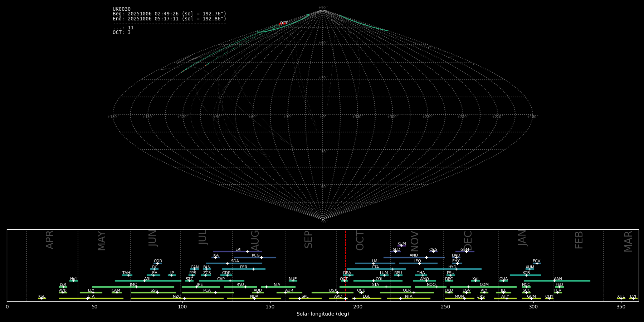Click the 200 tick on the longitude axis
The image size is (644, 322).
(358, 307)
